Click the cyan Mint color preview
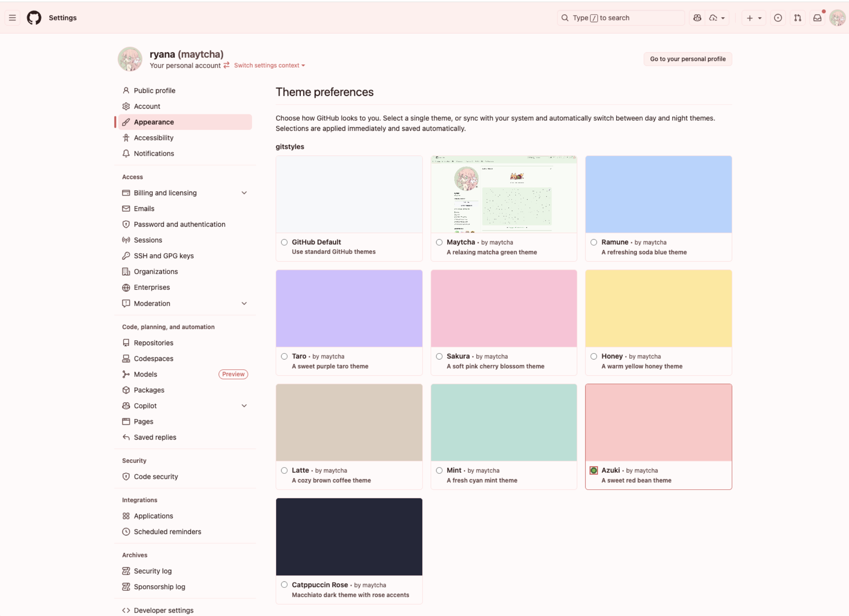Image resolution: width=849 pixels, height=616 pixels. tap(504, 423)
